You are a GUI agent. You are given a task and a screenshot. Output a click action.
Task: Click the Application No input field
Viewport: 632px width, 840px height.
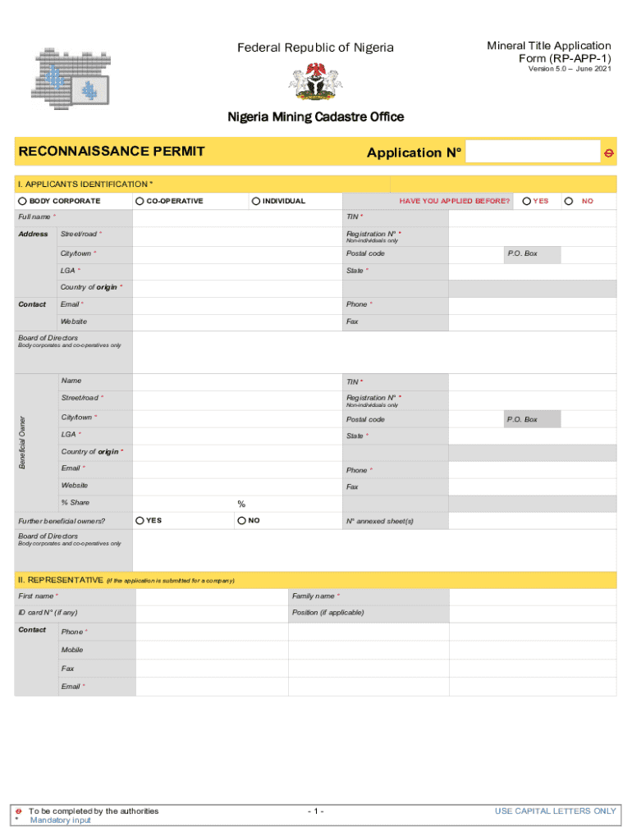(533, 153)
